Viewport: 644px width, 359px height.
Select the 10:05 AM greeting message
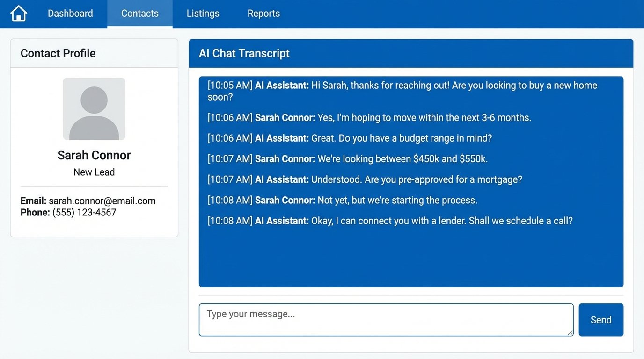coord(402,91)
